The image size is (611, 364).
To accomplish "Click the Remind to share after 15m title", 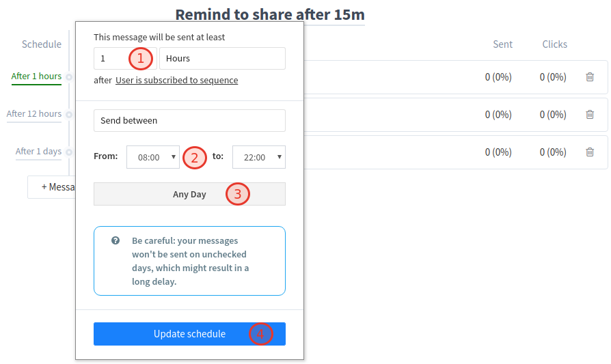I will click(x=269, y=14).
